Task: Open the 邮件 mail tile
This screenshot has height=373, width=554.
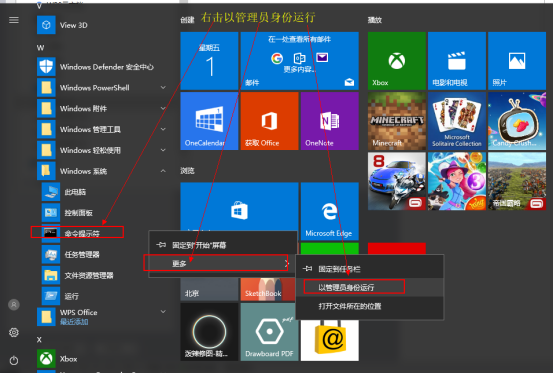Action: click(x=300, y=61)
